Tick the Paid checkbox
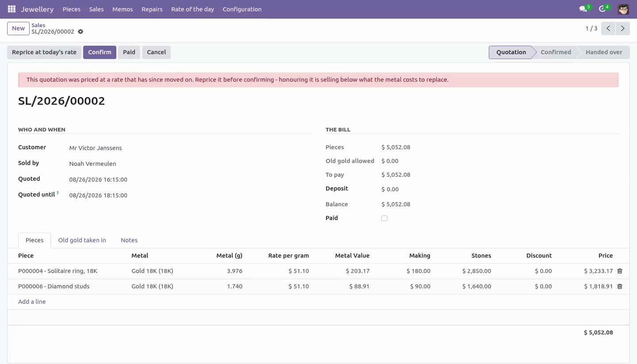Screen dimensions: 637x364 [x=384, y=218]
